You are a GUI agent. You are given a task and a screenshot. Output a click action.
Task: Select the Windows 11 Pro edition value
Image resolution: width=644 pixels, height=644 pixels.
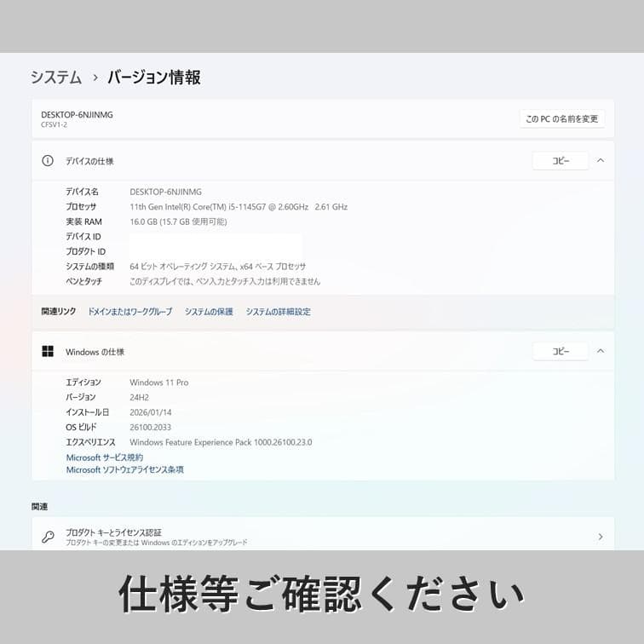(159, 382)
